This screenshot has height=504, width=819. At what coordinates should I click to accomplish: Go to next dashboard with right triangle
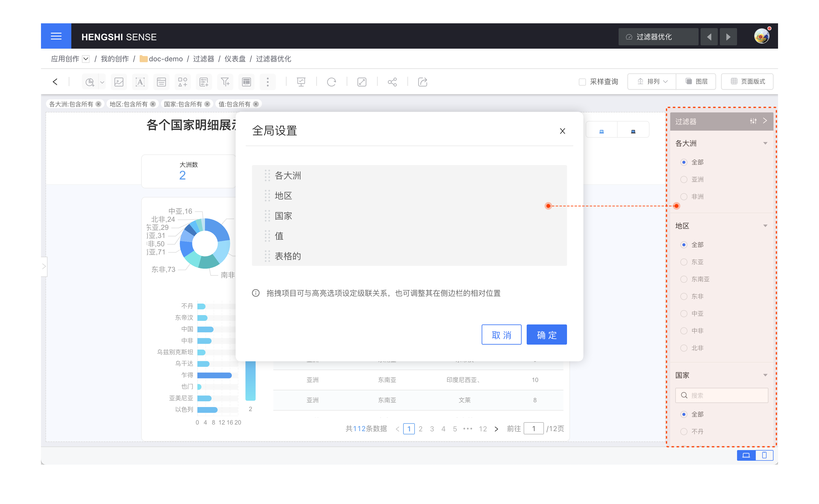(x=728, y=37)
